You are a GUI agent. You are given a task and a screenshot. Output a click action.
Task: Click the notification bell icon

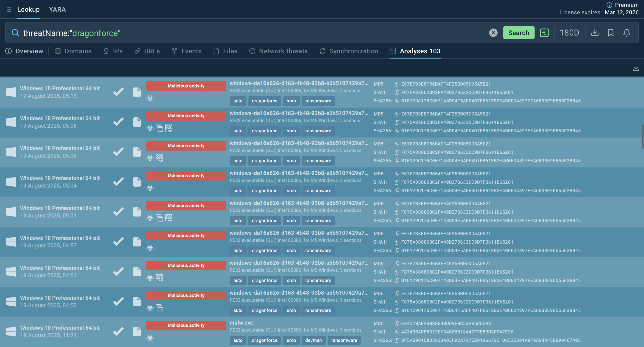pyautogui.click(x=626, y=33)
